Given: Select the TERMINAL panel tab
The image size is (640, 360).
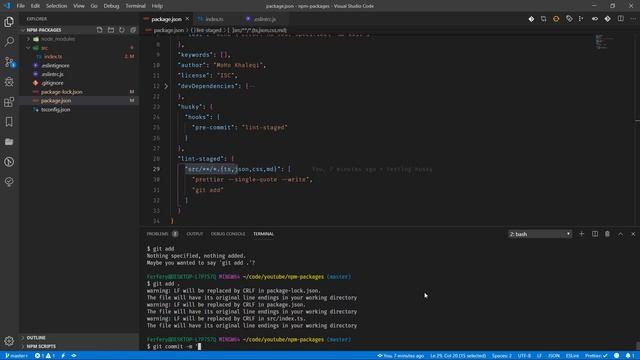Looking at the screenshot, I should pyautogui.click(x=263, y=234).
